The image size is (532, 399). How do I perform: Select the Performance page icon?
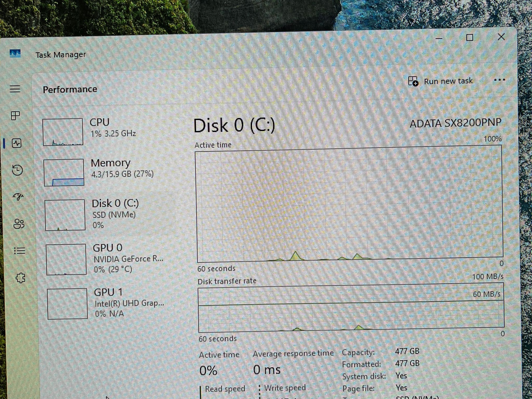tap(17, 143)
